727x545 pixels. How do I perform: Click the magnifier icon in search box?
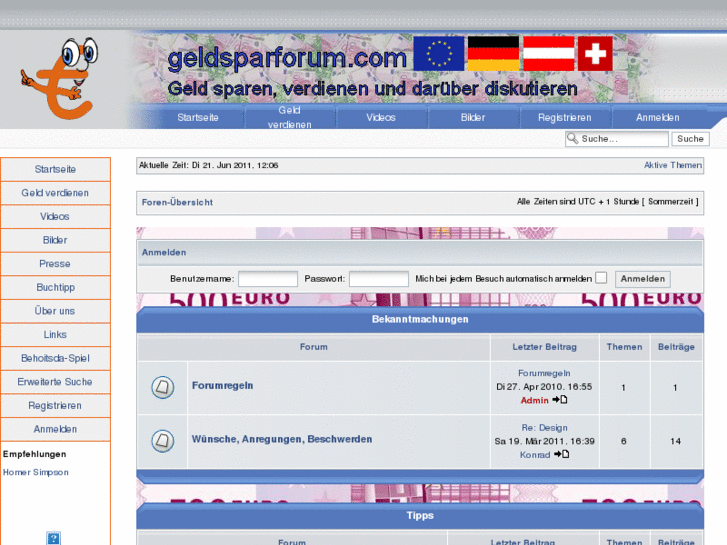coord(573,139)
